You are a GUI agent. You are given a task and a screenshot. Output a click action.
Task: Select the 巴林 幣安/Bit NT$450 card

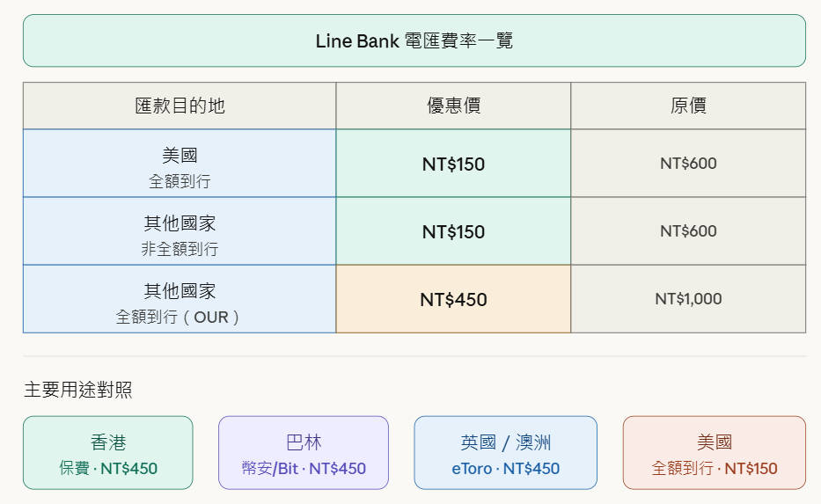(304, 452)
